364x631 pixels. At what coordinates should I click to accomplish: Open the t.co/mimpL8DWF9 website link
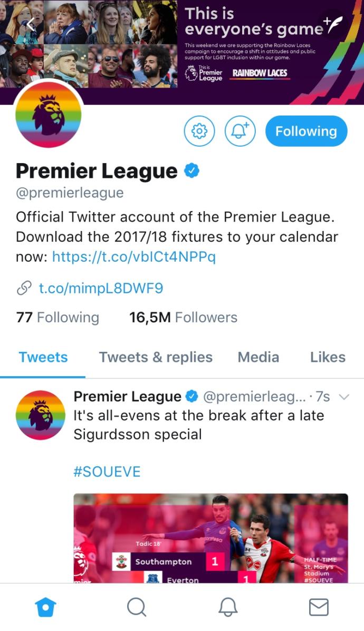tap(101, 288)
